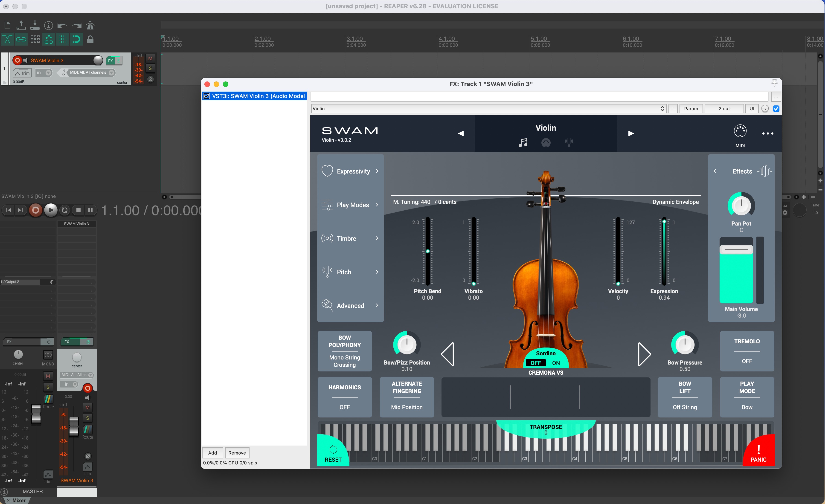Screen dimensions: 825x504
Task: Click the music note icon under Violin
Action: [523, 143]
